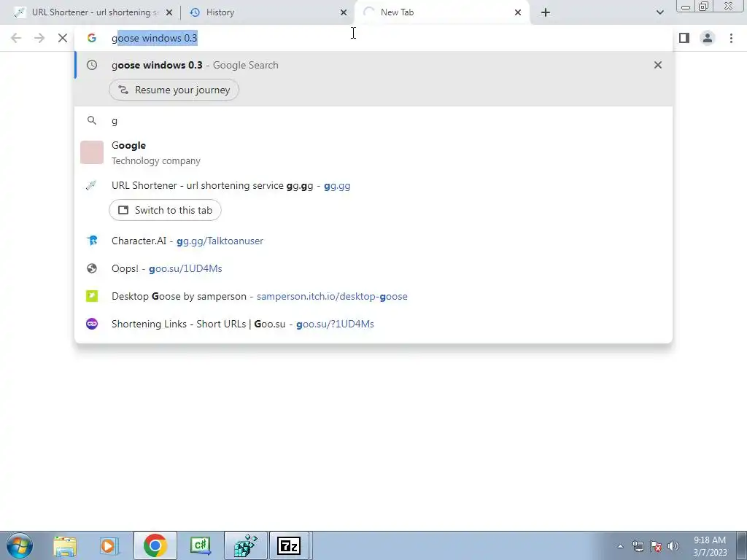Click the globe icon beside Oops!

92,268
